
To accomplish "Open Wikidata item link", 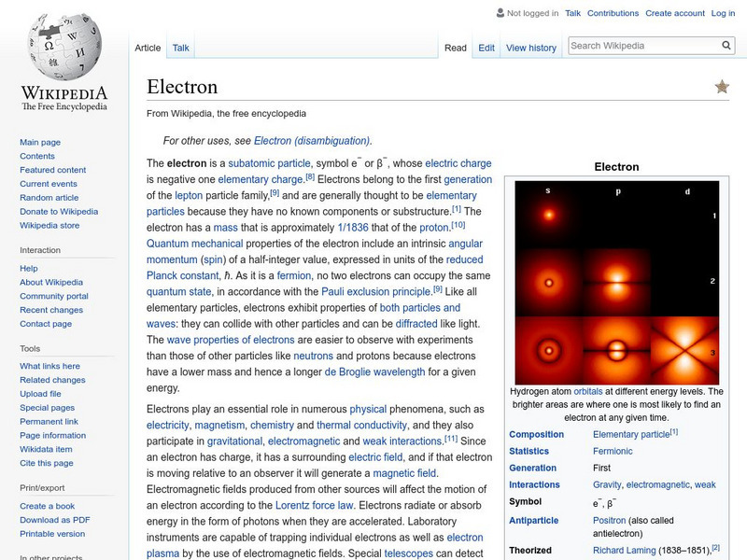I will [x=46, y=449].
